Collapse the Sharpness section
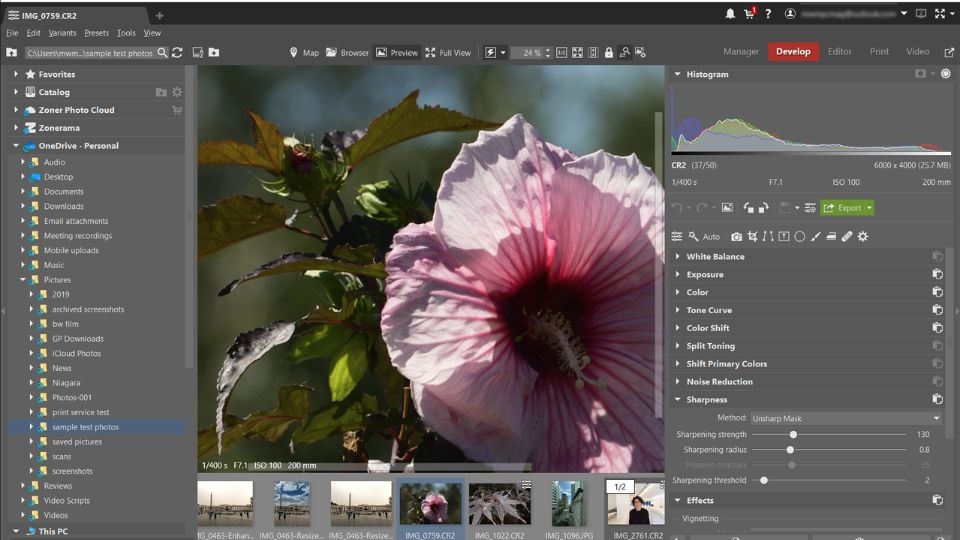This screenshot has height=540, width=960. (677, 399)
